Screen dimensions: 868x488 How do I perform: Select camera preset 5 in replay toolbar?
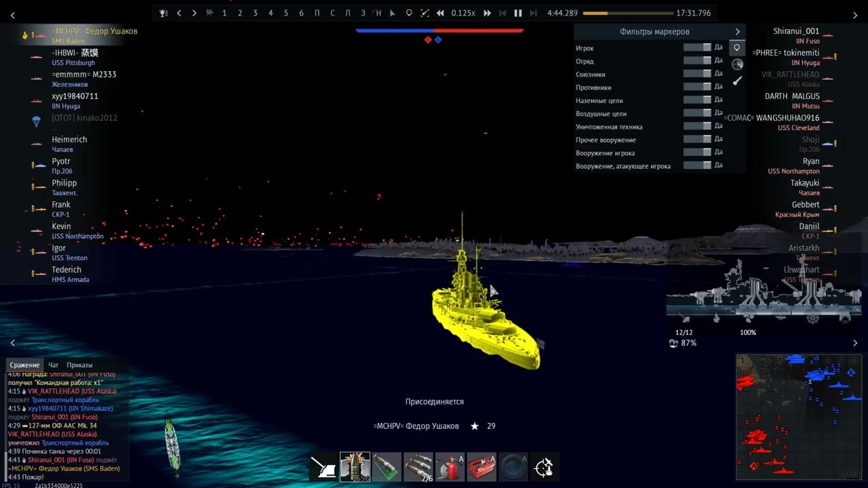coord(285,13)
